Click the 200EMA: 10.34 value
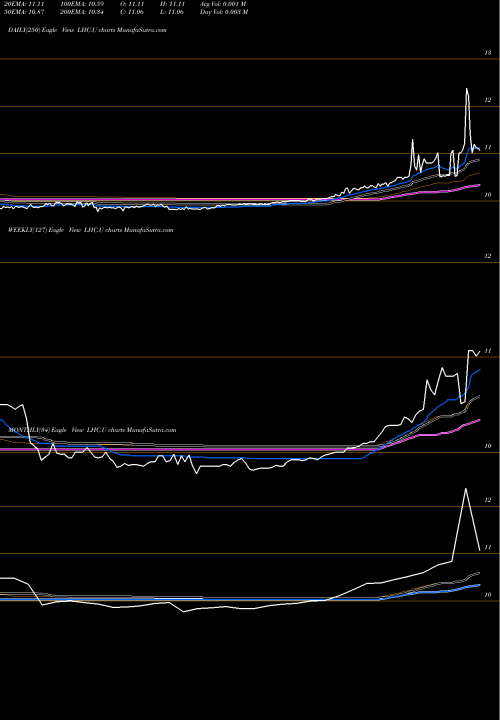The image size is (500, 720). point(84,12)
